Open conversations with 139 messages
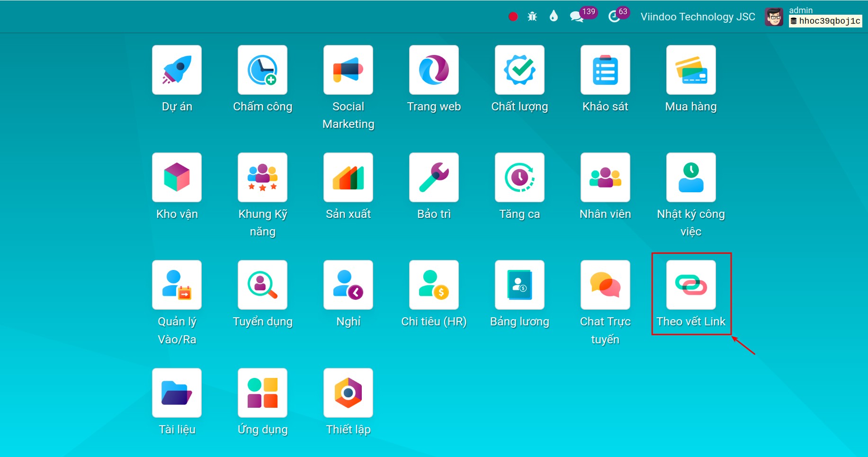 point(583,15)
